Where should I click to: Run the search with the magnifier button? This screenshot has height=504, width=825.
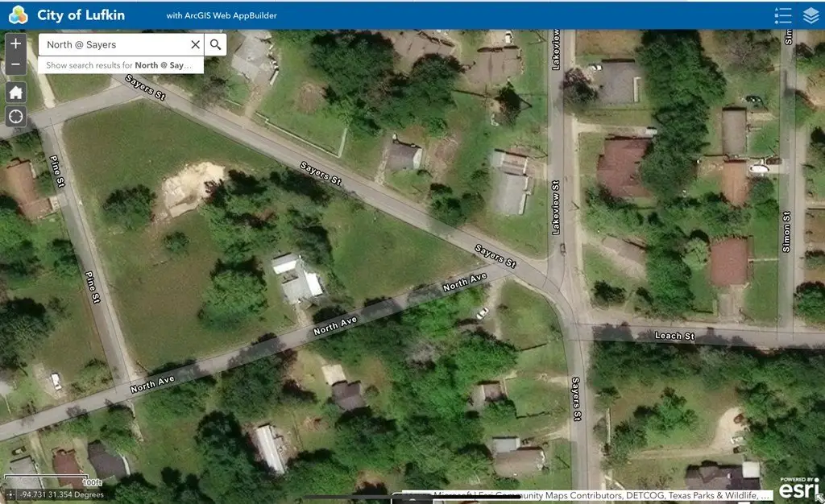coord(215,45)
